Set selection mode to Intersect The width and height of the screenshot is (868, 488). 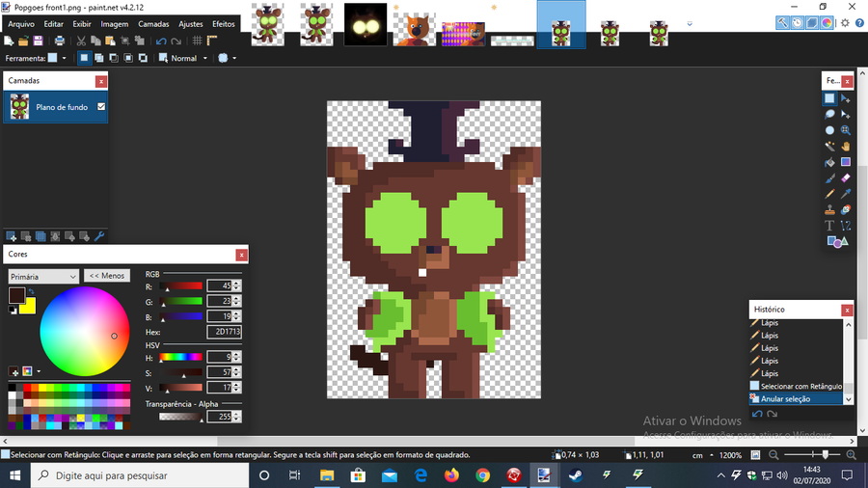click(128, 58)
